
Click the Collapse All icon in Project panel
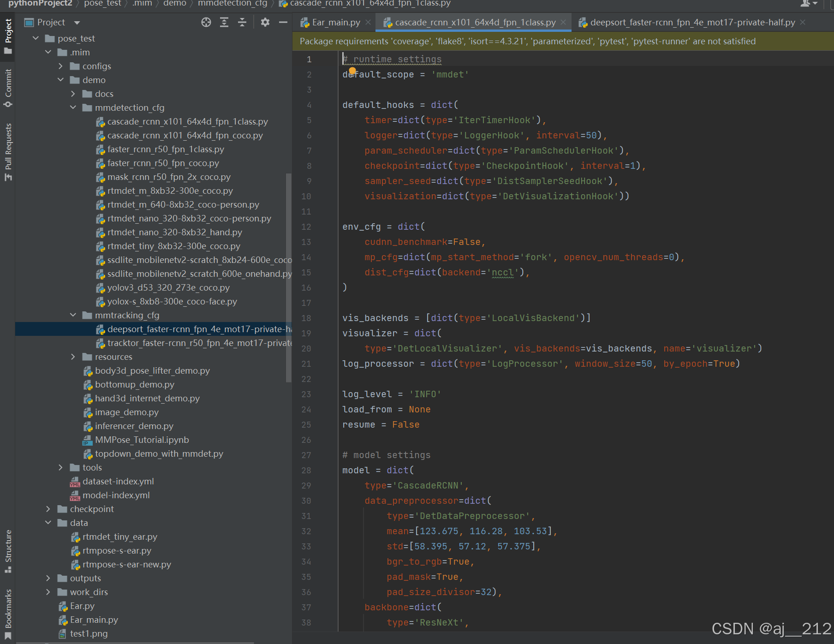point(242,22)
